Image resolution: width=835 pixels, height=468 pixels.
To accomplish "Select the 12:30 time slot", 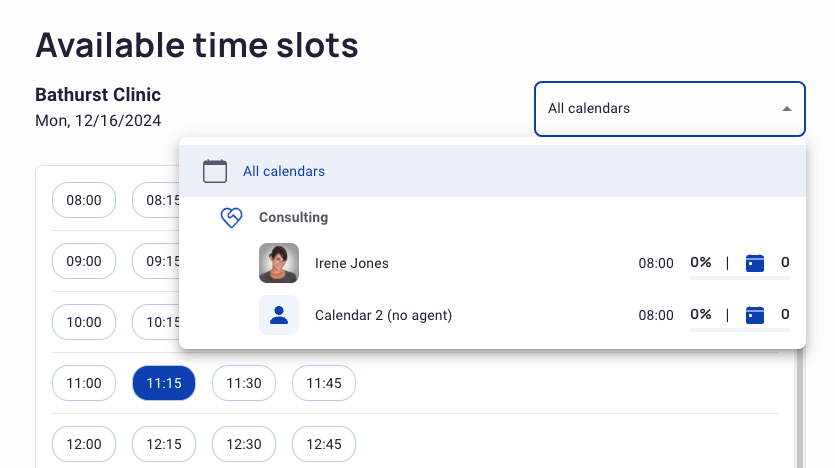I will click(x=244, y=444).
